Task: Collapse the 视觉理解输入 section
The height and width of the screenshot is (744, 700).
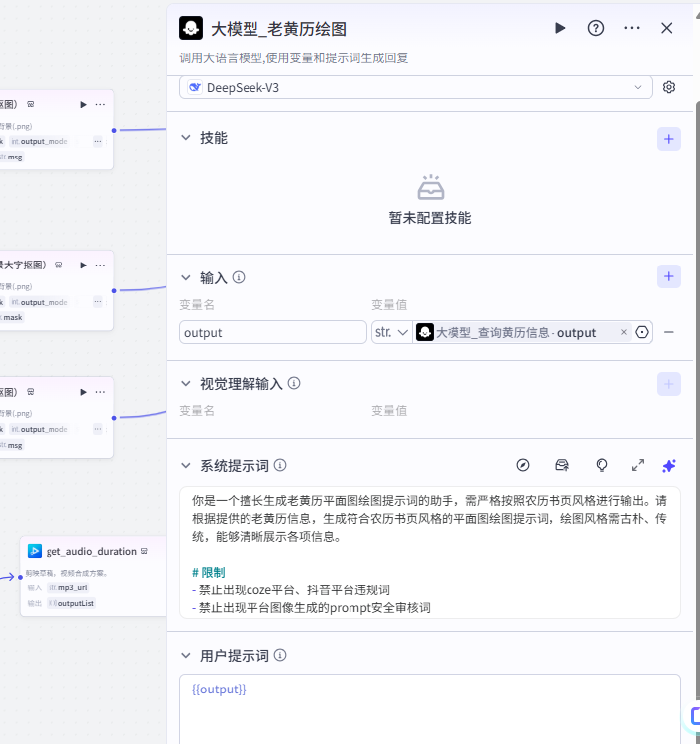Action: pyautogui.click(x=185, y=383)
